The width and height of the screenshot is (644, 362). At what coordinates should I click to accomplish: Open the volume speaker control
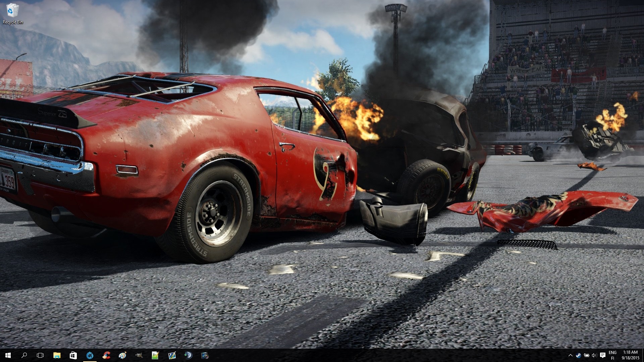[594, 355]
